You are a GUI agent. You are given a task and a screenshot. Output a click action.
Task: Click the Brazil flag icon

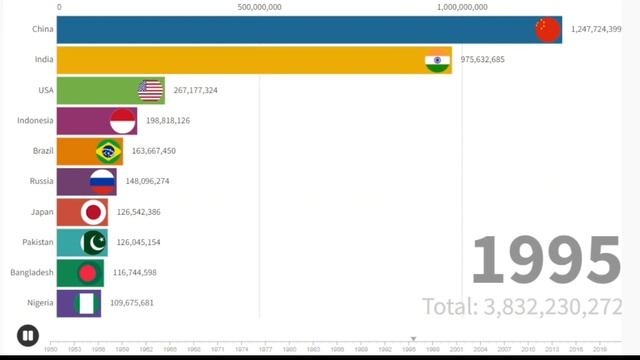tap(109, 151)
